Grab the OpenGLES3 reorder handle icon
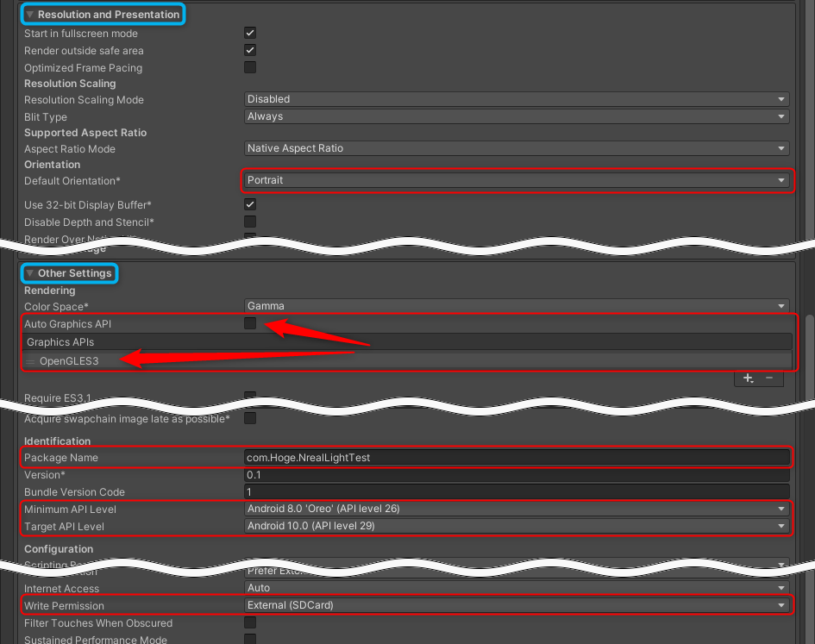Screen dimensions: 815x644 tap(31, 361)
